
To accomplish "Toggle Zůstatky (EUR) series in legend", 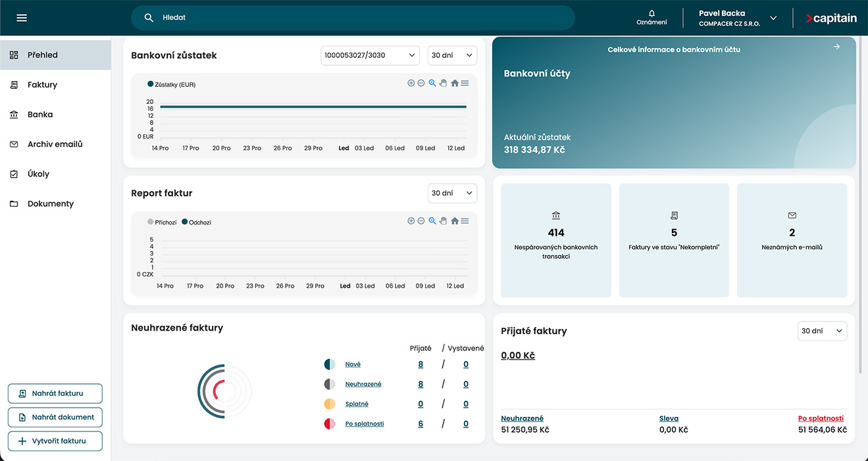I will coord(172,84).
